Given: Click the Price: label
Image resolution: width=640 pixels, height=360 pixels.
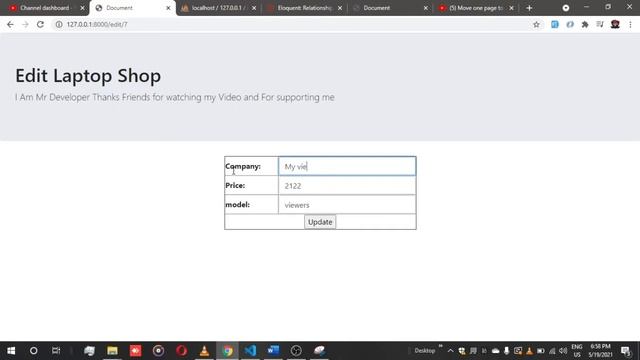Looking at the screenshot, I should pyautogui.click(x=235, y=185).
